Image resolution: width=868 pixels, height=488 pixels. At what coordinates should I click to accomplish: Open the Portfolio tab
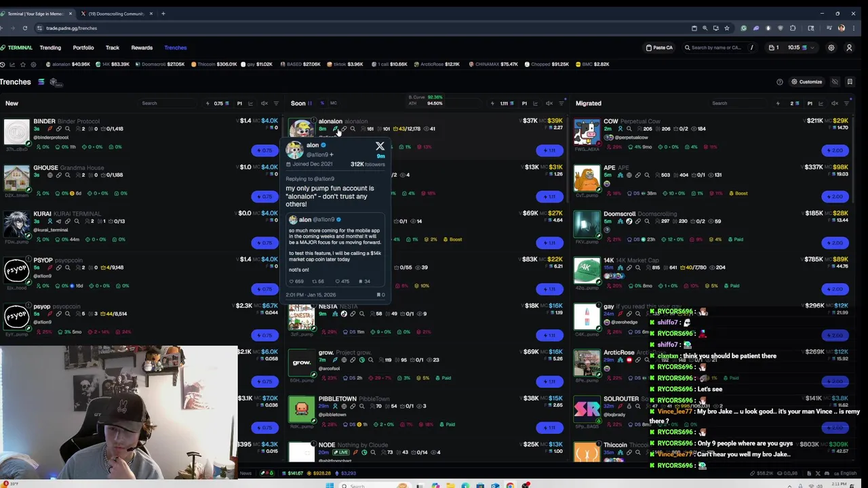pyautogui.click(x=83, y=47)
